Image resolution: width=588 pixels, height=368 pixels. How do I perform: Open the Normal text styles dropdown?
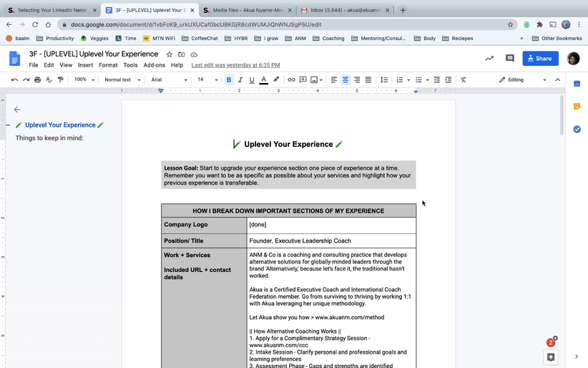[122, 79]
